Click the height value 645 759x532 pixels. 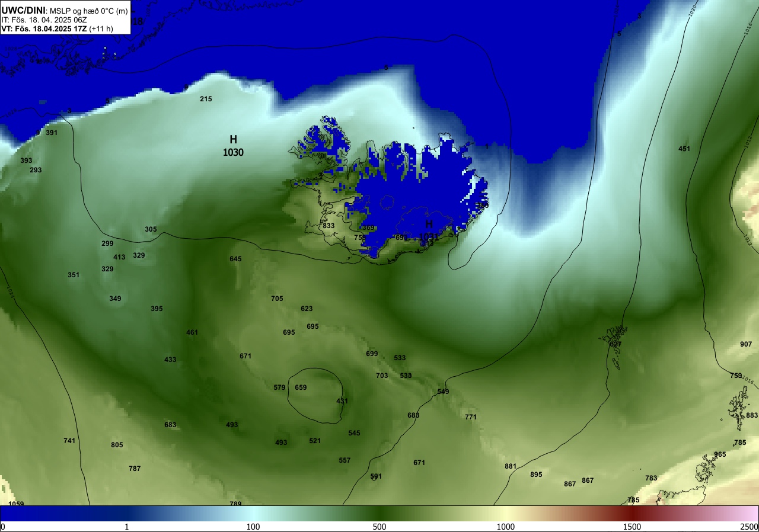235,259
